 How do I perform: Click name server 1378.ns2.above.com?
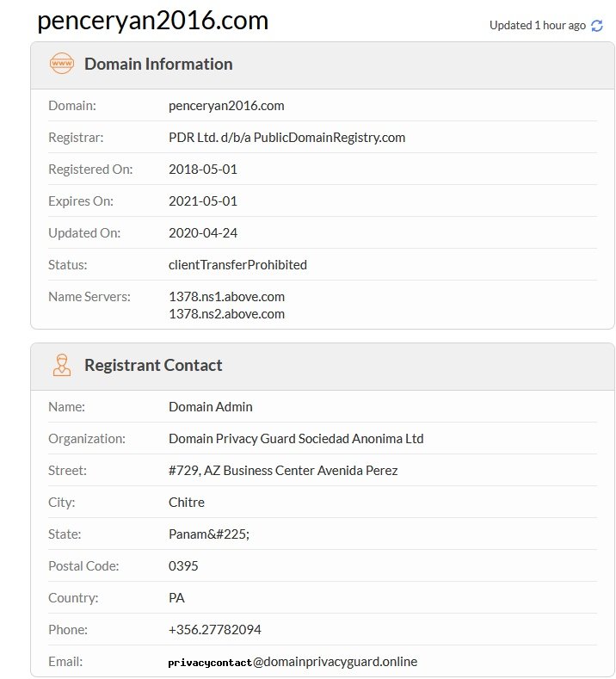point(226,314)
